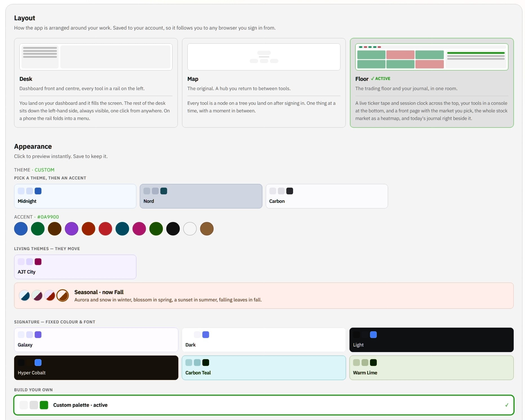This screenshot has height=420, width=525.
Task: Click the Seasonal now Fall title
Action: [99, 292]
